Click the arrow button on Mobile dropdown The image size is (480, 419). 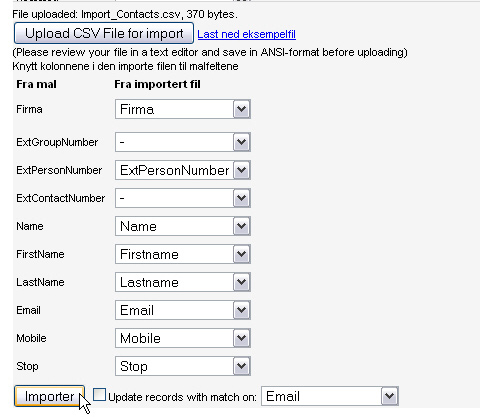(241, 338)
